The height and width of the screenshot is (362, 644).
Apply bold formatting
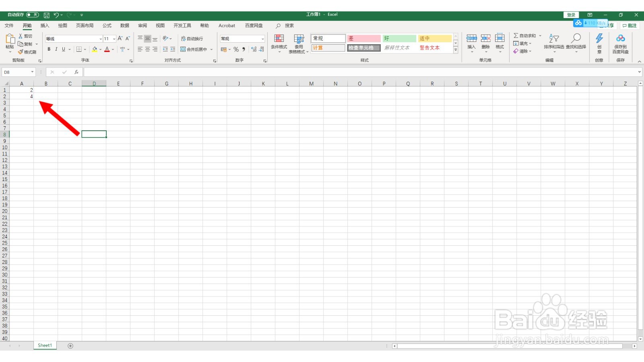point(49,49)
